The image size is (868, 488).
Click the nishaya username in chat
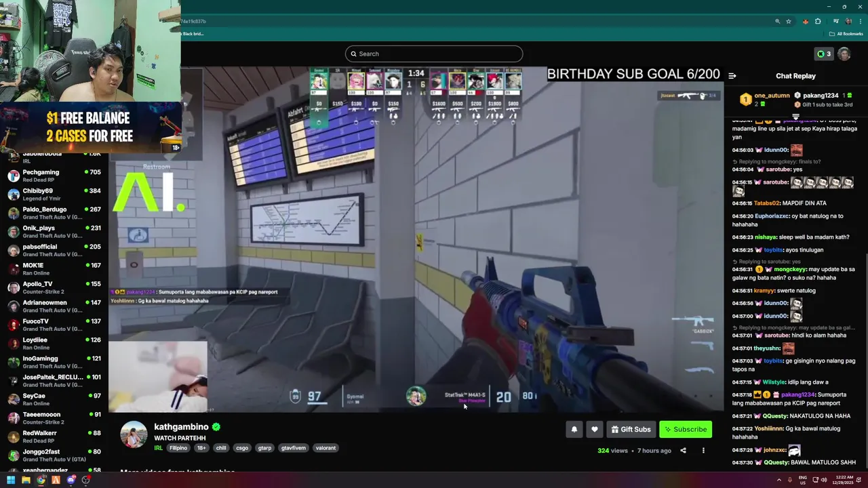point(765,237)
